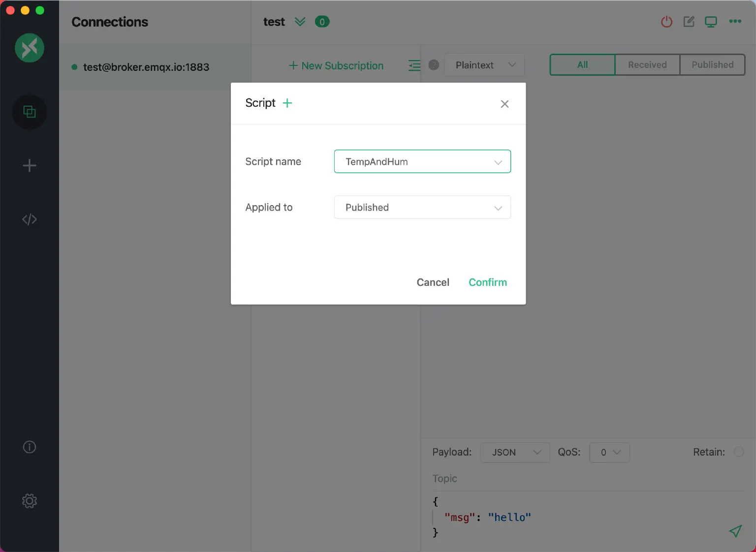Click the edit connection pencil icon

(689, 22)
